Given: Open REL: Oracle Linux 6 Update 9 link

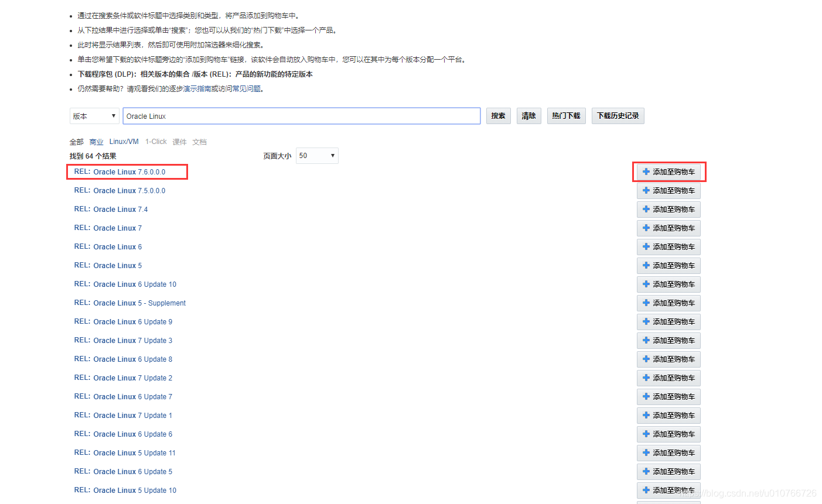Looking at the screenshot, I should [x=124, y=322].
